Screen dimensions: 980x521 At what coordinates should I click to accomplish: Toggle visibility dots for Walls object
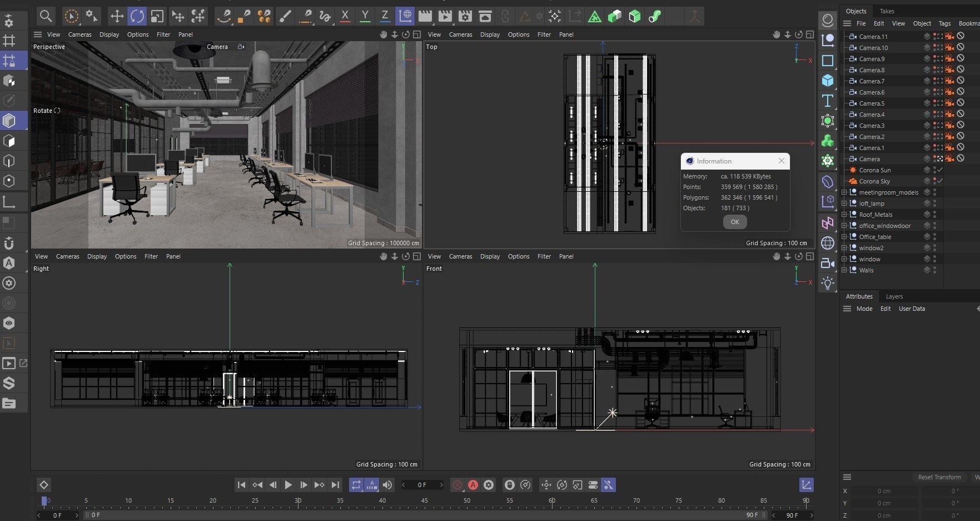tap(935, 270)
